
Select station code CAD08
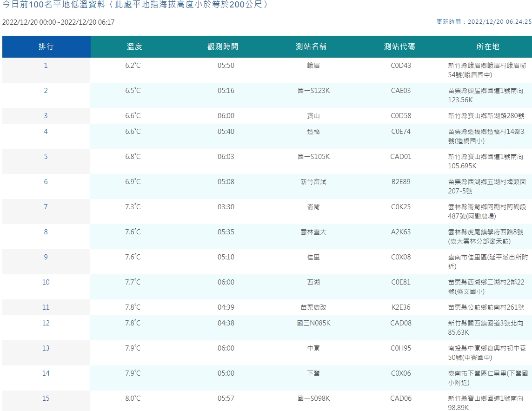point(401,323)
